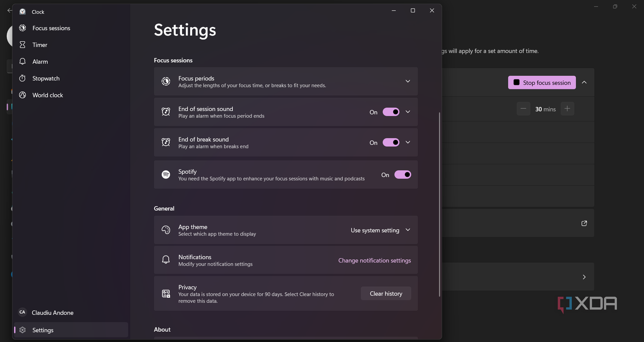Click the Clock app logo icon

point(22,12)
